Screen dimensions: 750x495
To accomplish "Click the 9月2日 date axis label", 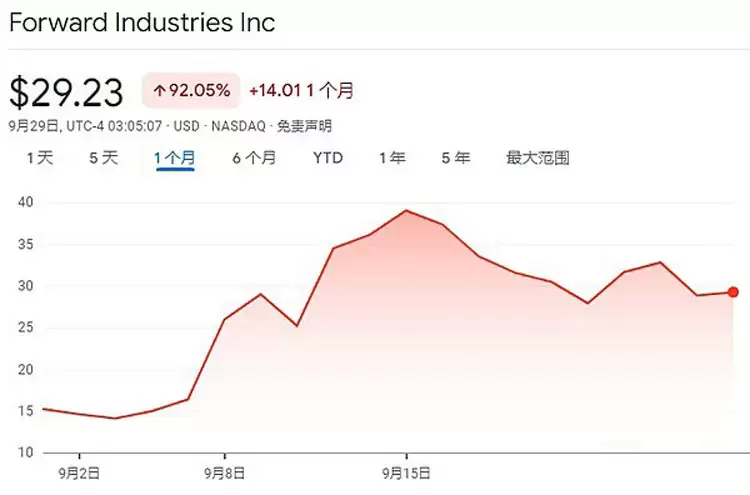I will coord(80,468).
